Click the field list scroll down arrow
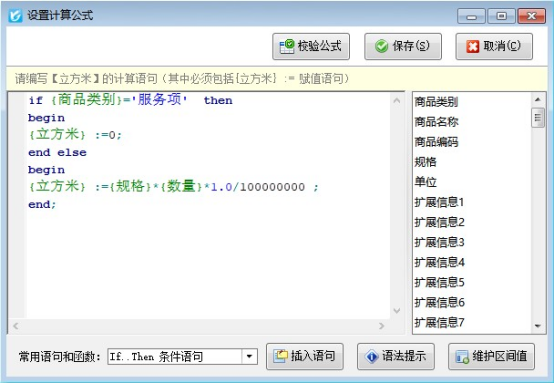The width and height of the screenshot is (554, 383). click(538, 326)
